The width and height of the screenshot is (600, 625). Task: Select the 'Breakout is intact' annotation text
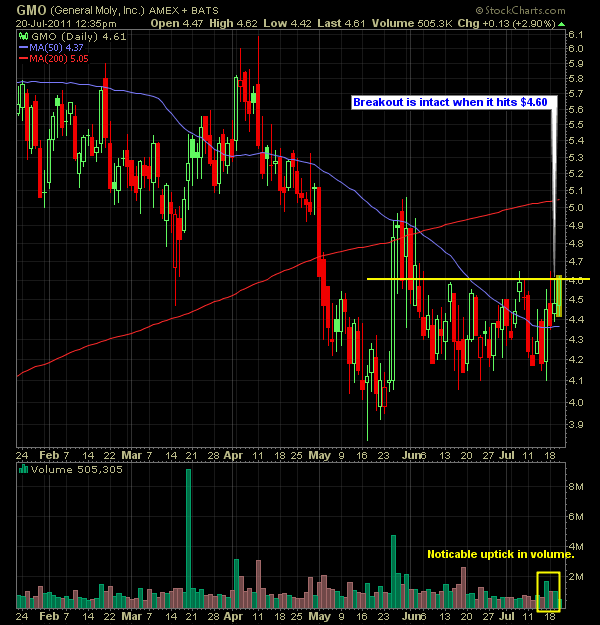(450, 101)
